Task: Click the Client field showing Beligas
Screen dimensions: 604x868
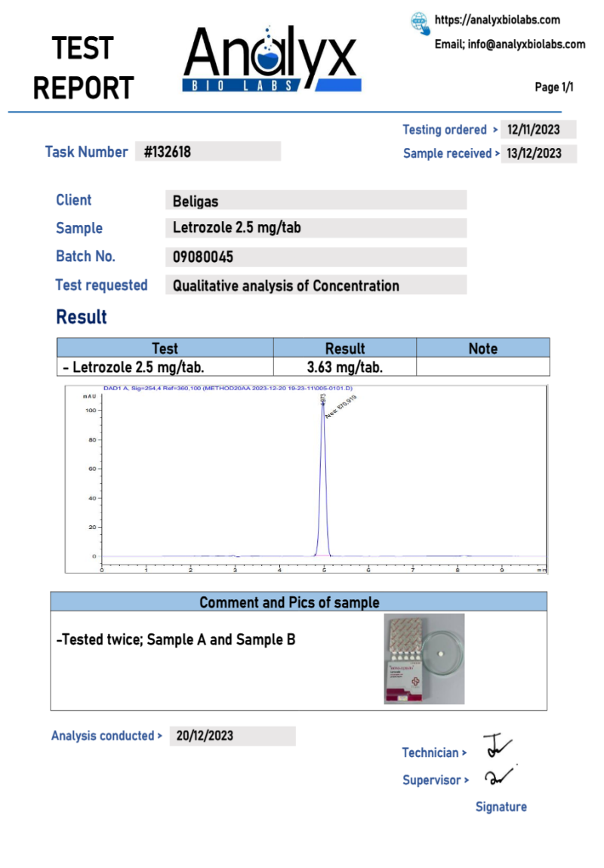Action: (x=315, y=201)
